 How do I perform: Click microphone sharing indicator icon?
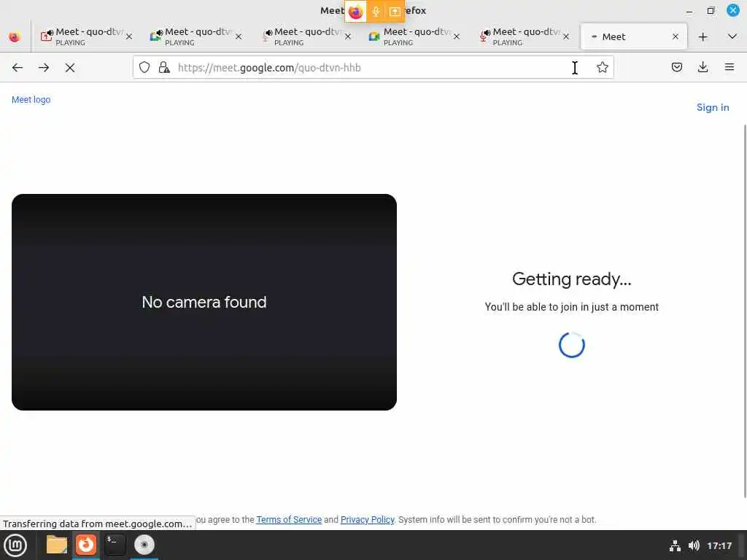coord(376,12)
